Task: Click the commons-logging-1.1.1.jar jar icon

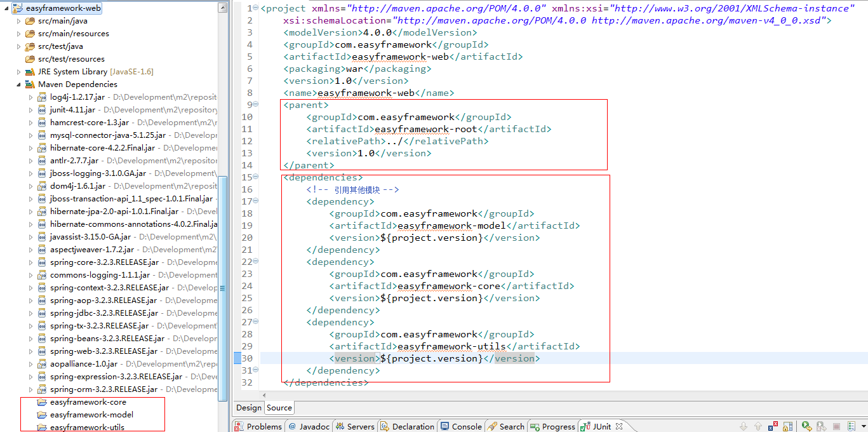Action: pyautogui.click(x=42, y=275)
